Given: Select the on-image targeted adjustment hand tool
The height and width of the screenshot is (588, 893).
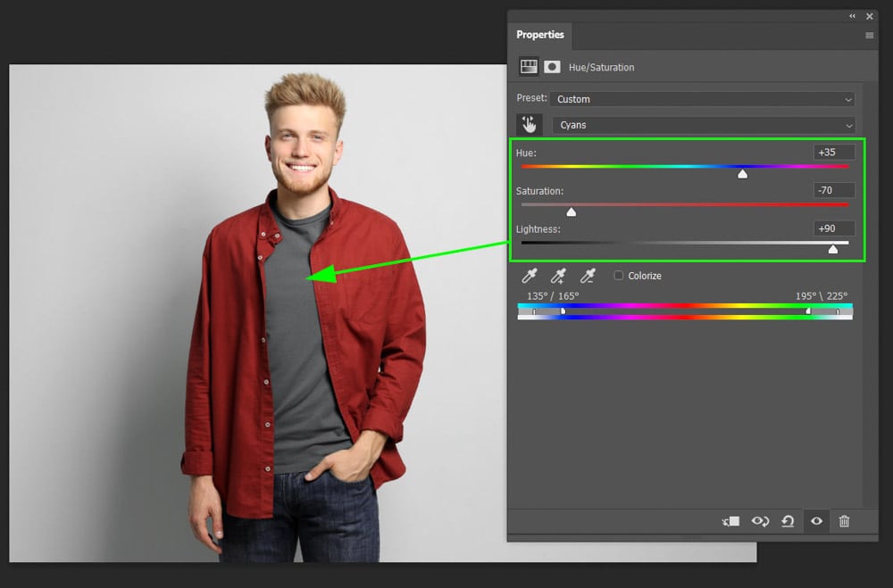Looking at the screenshot, I should pyautogui.click(x=530, y=125).
